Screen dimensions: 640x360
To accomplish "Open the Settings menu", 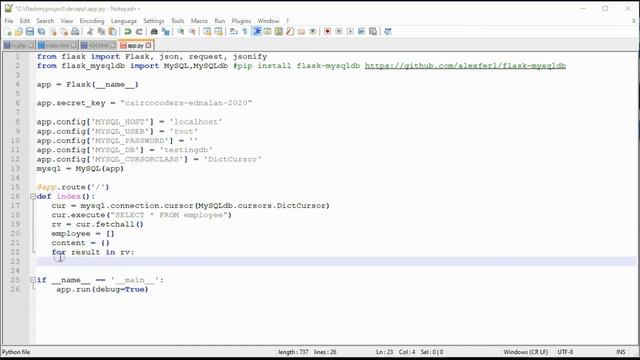I will tap(153, 21).
